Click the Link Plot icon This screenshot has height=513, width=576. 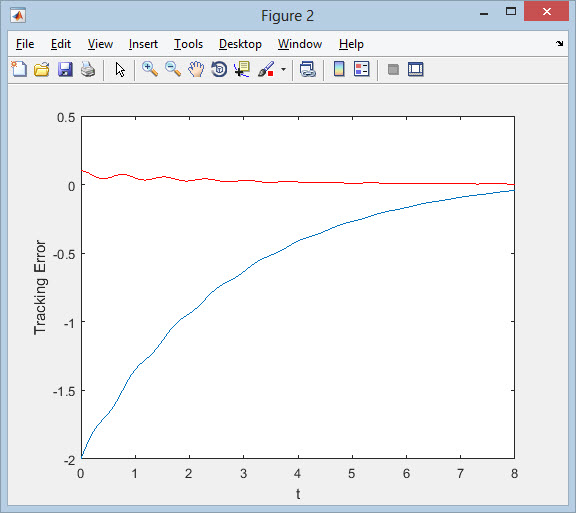coord(307,69)
